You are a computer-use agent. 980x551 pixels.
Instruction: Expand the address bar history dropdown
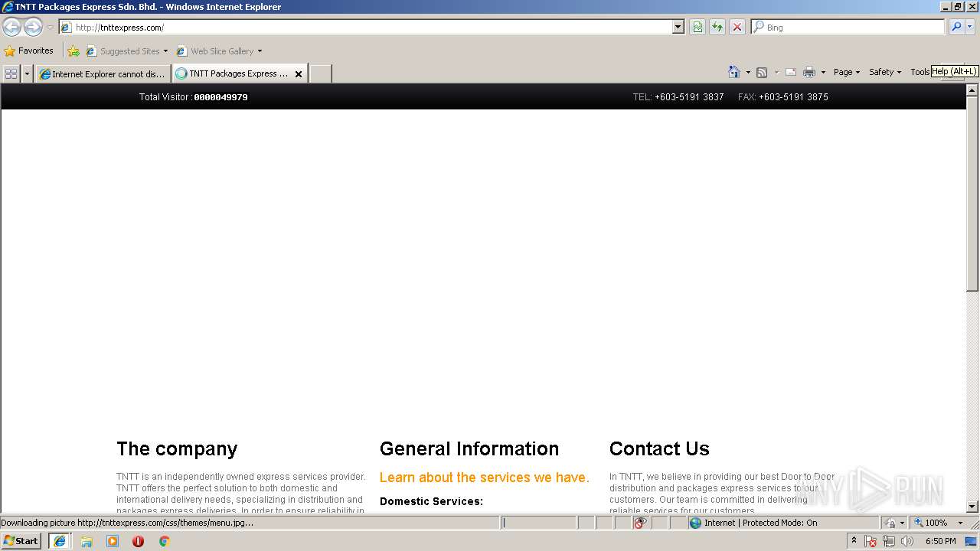pyautogui.click(x=678, y=28)
